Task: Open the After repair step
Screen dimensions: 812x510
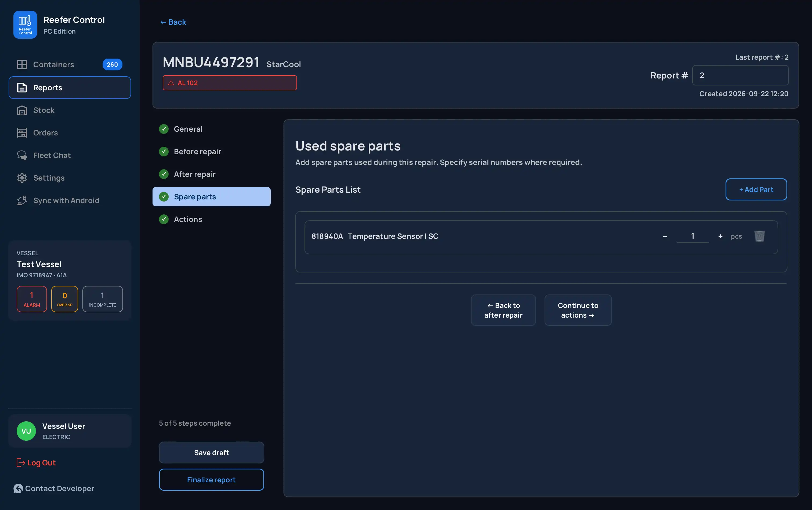Action: coord(211,174)
